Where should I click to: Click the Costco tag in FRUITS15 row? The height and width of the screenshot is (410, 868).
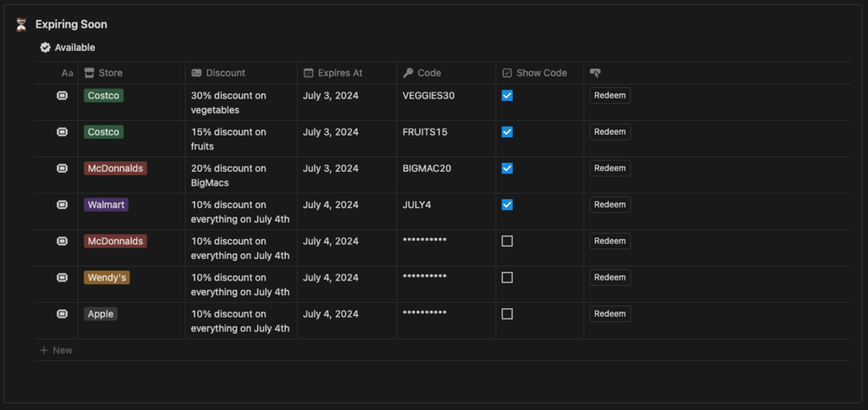tap(104, 132)
